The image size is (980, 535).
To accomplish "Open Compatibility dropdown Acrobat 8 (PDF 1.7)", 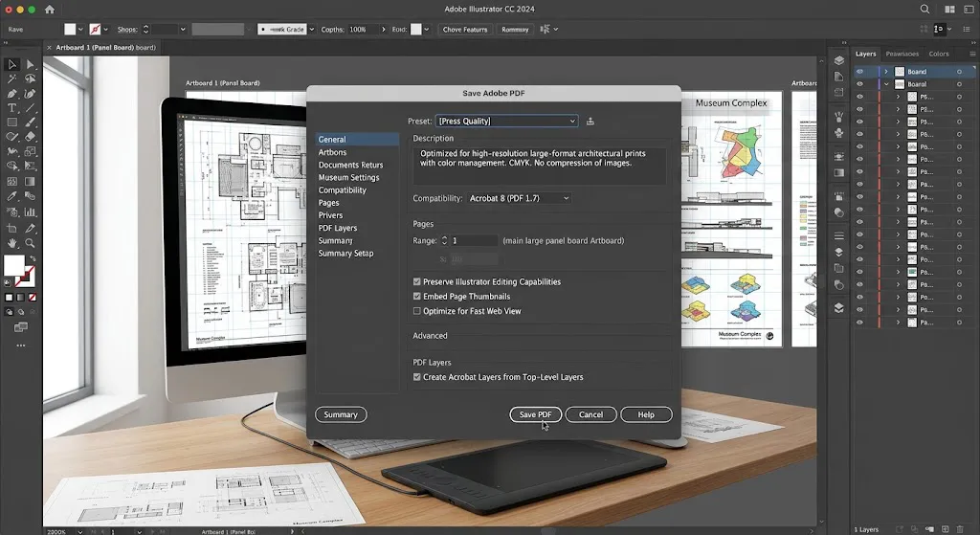I will (x=520, y=198).
